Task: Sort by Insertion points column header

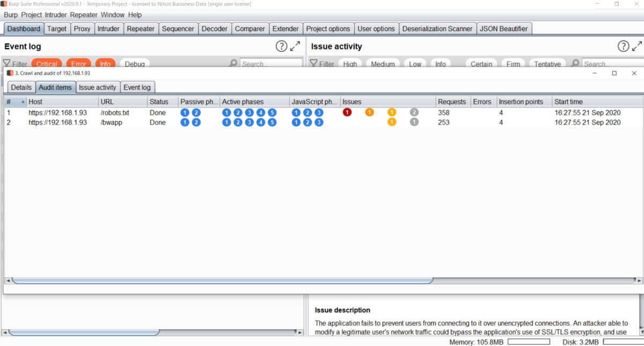Action: tap(524, 102)
